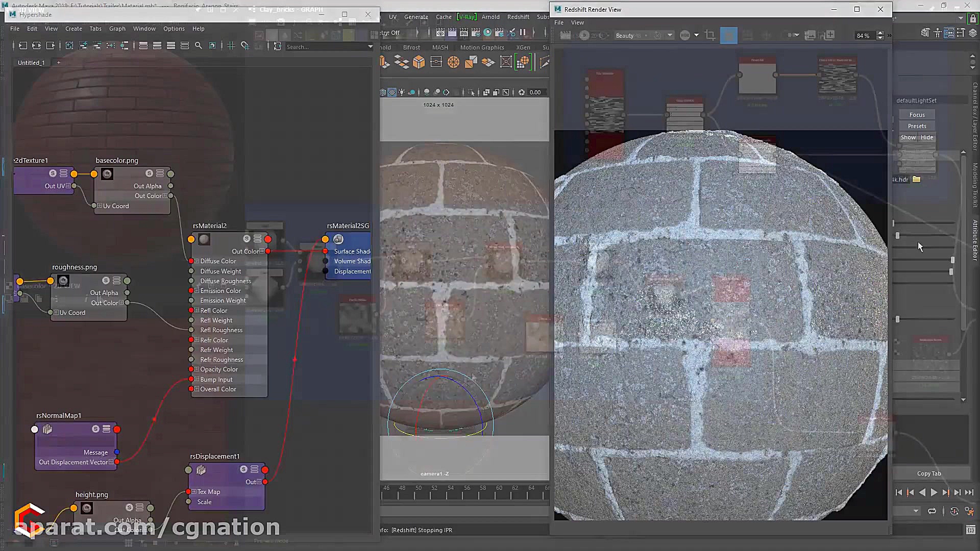Expand the Hypershade search dropdown arrow
980x551 pixels.
coord(370,46)
